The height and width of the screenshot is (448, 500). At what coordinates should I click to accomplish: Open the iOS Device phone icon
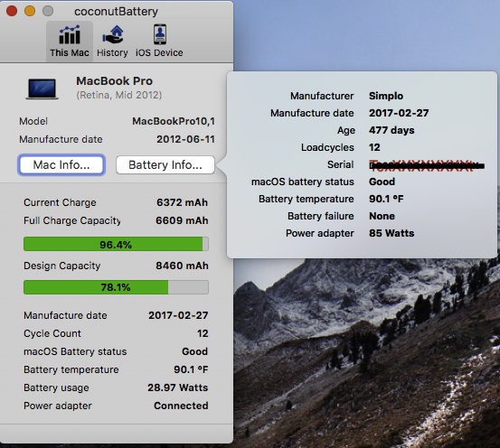pyautogui.click(x=160, y=34)
